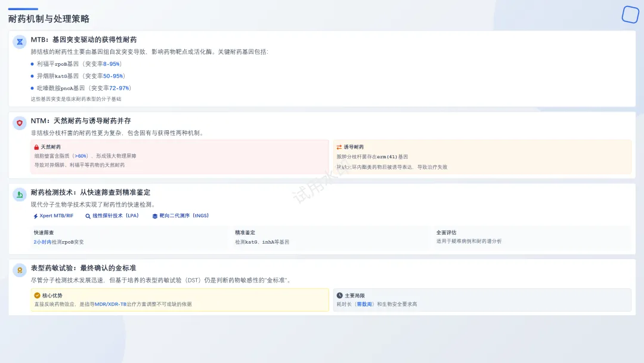Select the 线性探针技术（LPA）label
This screenshot has height=363, width=644.
116,216
